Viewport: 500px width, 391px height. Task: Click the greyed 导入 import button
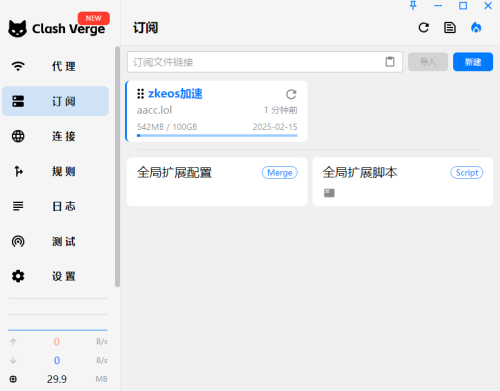click(428, 62)
